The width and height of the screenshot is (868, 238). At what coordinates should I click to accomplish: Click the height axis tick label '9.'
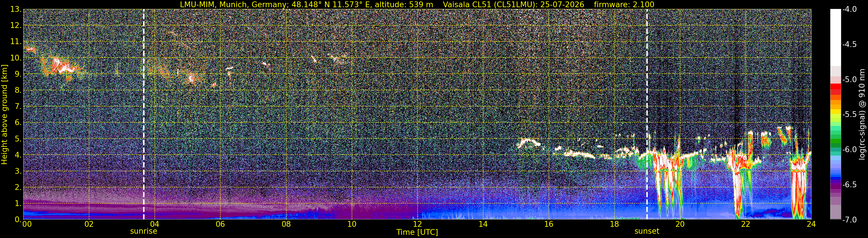pyautogui.click(x=18, y=74)
